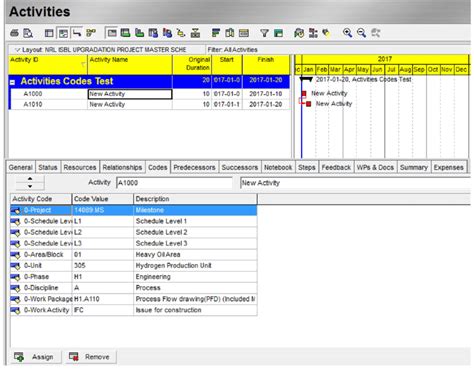
Task: Open the Notebook tab
Action: tap(278, 167)
